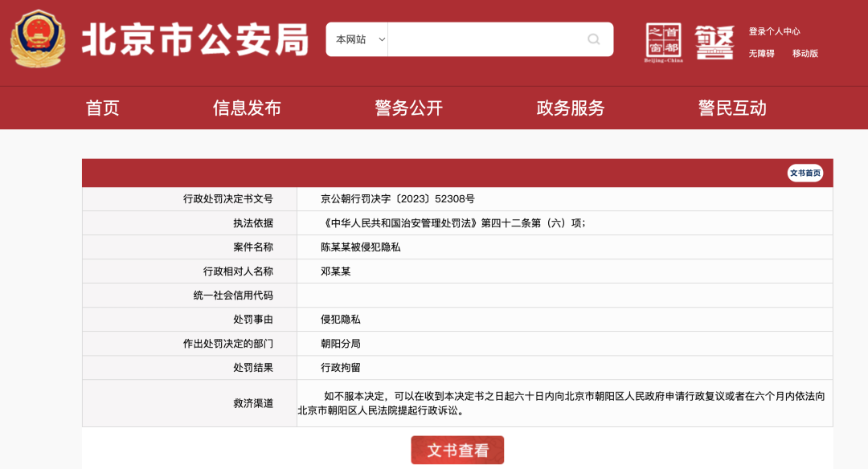Open the 政务服务 navigation menu
The height and width of the screenshot is (469, 868).
coord(571,108)
